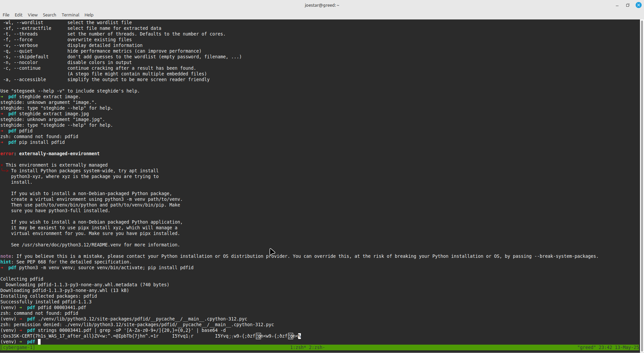
Task: Open the View menu
Action: (33, 15)
